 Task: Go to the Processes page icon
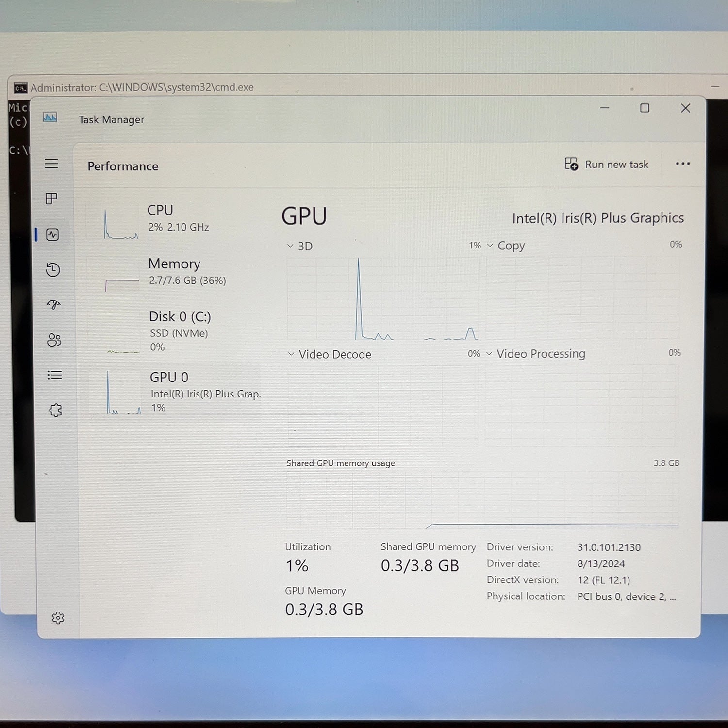(x=51, y=199)
